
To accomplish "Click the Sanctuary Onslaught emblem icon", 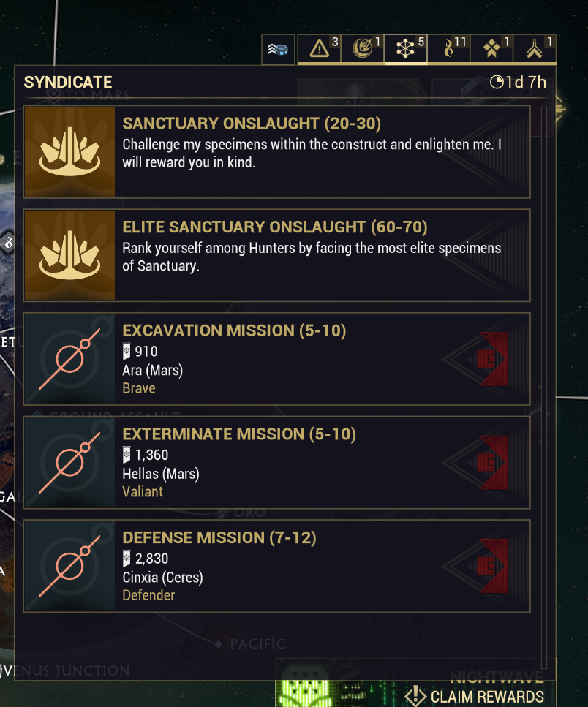I will point(69,152).
